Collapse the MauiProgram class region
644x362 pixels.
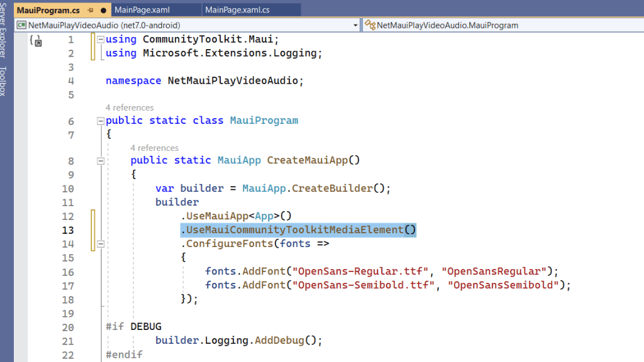pos(101,121)
